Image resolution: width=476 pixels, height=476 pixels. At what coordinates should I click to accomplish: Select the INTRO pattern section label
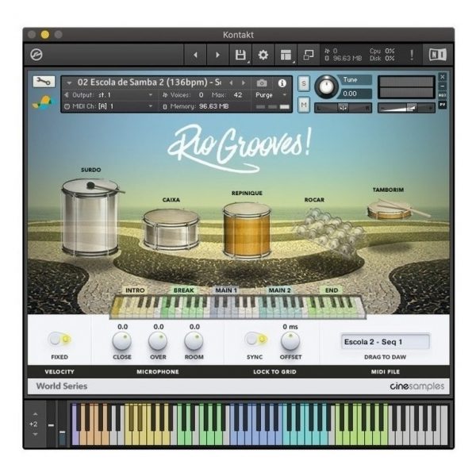tap(135, 290)
